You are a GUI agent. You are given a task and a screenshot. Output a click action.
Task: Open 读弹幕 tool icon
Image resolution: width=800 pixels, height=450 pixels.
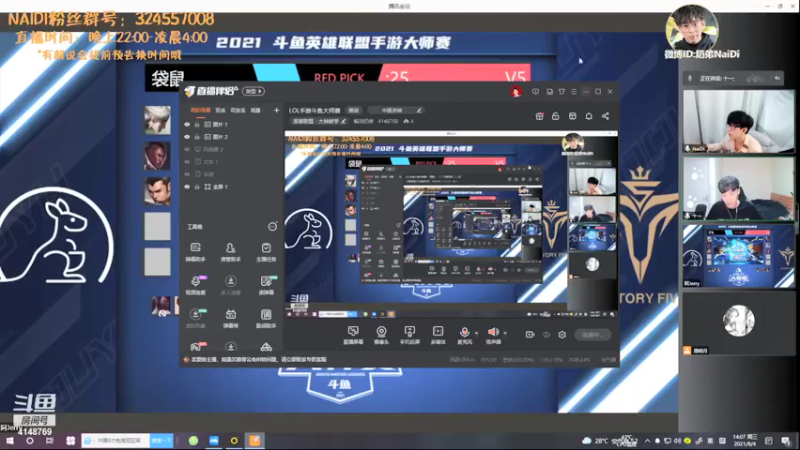(266, 285)
